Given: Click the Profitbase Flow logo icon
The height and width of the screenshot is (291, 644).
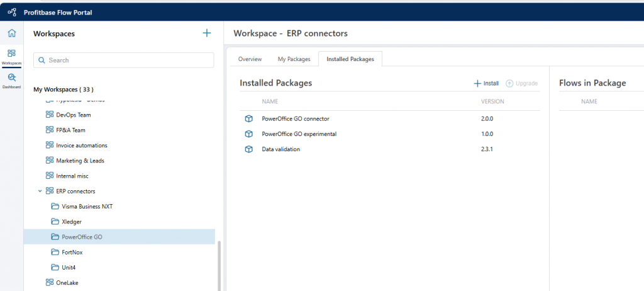Looking at the screenshot, I should 11,13.
